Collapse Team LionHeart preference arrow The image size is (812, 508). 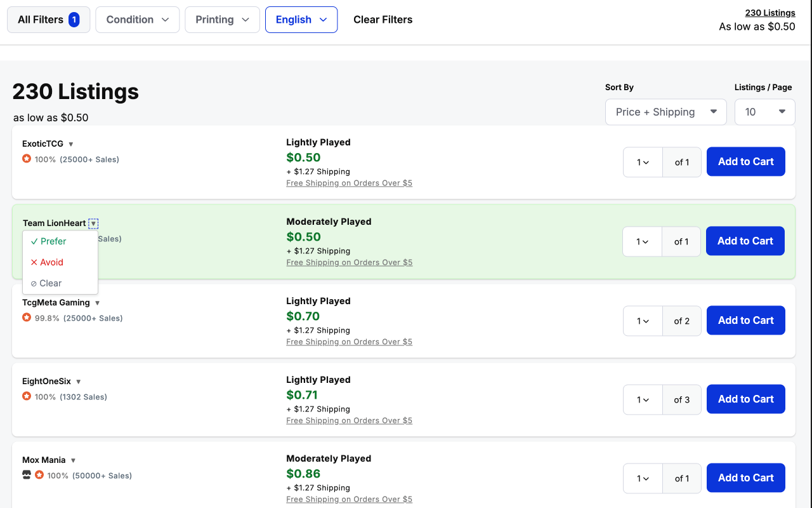coord(93,224)
